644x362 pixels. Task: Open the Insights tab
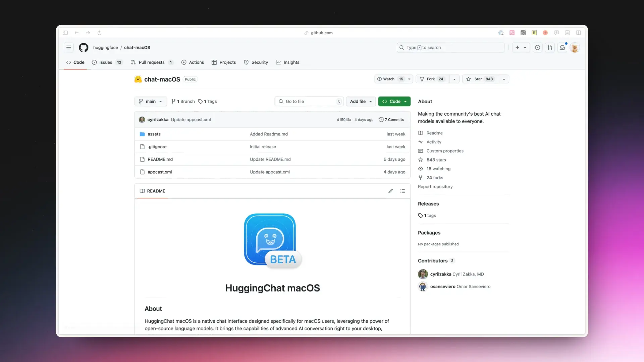coord(287,62)
